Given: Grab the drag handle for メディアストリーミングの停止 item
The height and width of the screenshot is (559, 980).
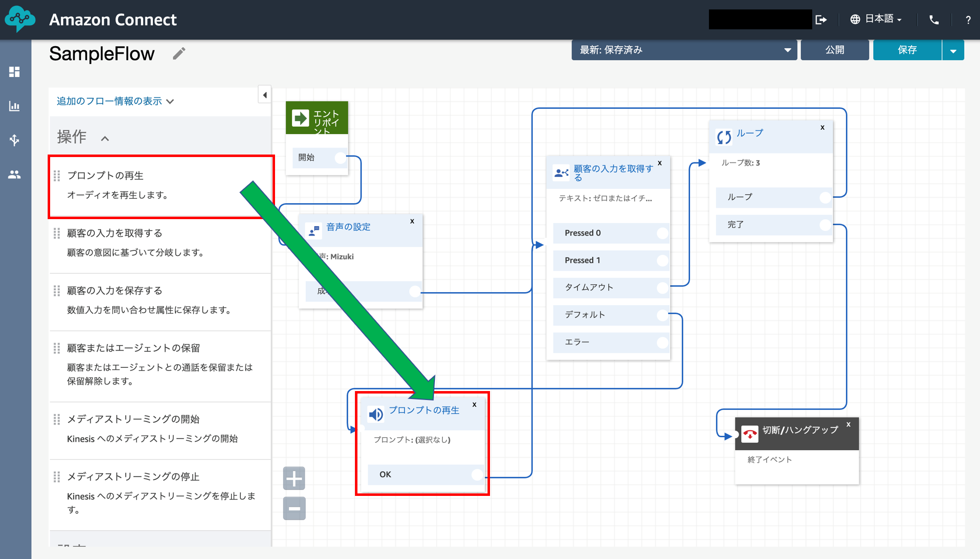Looking at the screenshot, I should pos(57,477).
